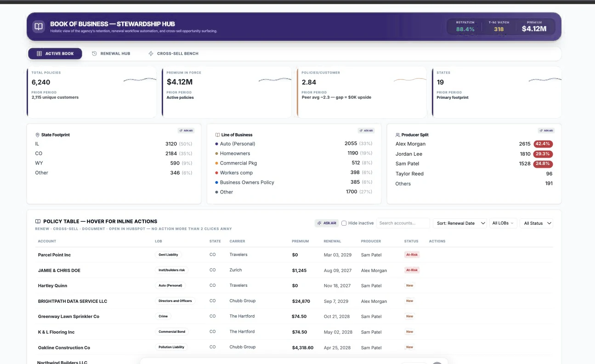Select the Parcel Point Inc account
This screenshot has height=364, width=595.
pyautogui.click(x=54, y=255)
